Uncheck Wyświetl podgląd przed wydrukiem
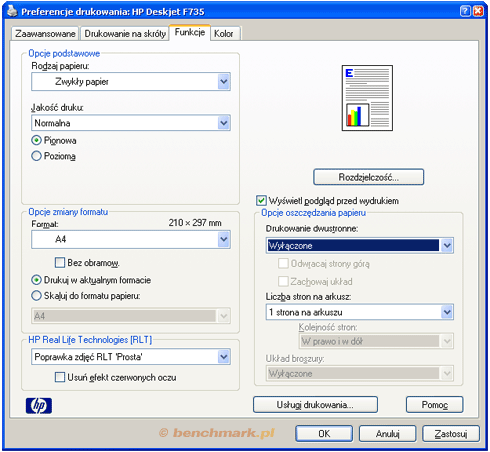 [261, 201]
